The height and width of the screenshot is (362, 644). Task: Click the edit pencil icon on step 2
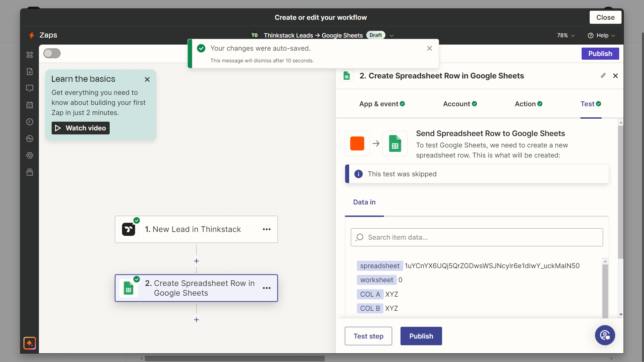603,75
